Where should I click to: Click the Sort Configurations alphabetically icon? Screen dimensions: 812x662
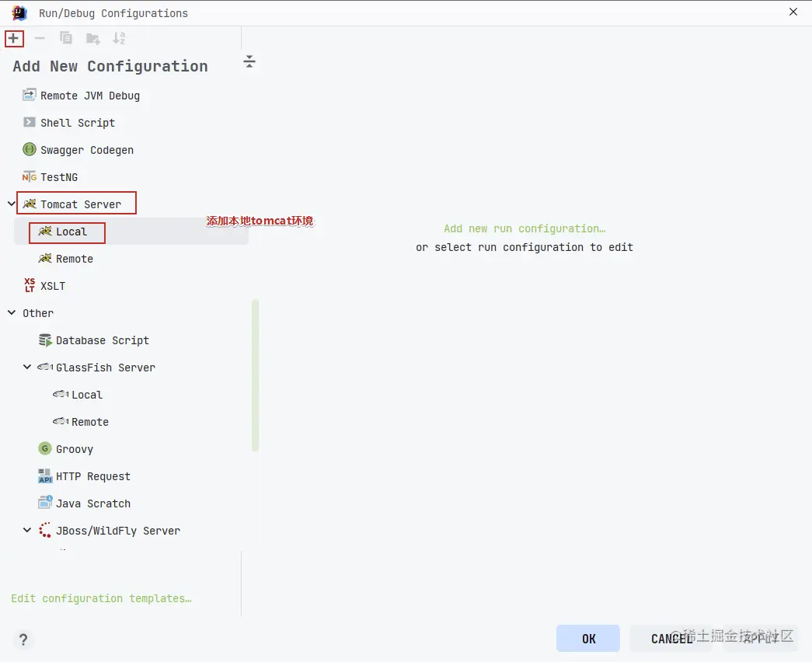coord(119,38)
